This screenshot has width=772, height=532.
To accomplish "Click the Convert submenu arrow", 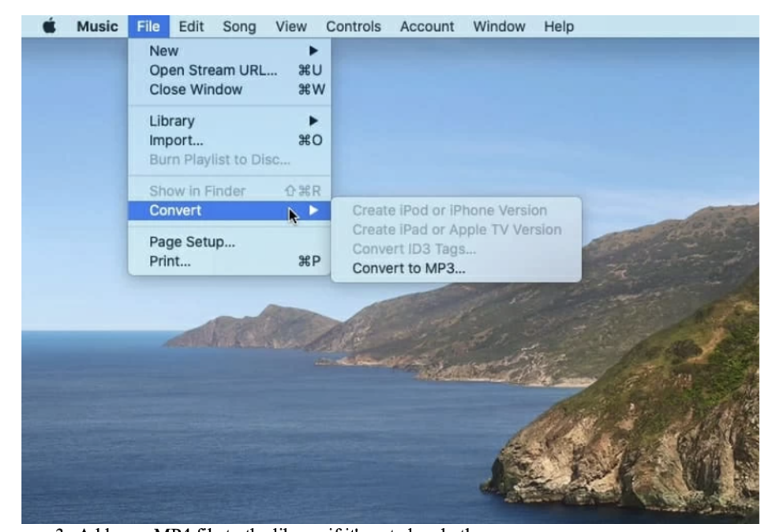I will pos(314,211).
